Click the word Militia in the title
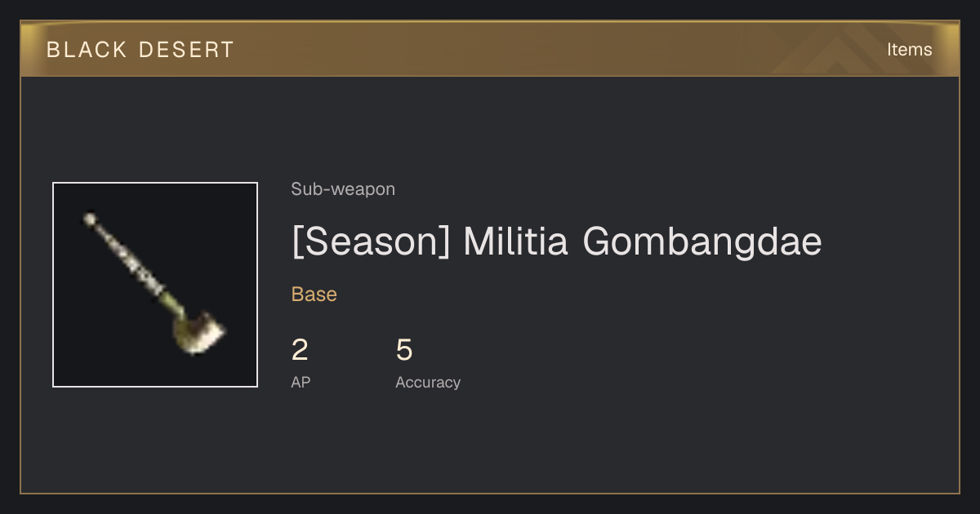 click(x=515, y=241)
